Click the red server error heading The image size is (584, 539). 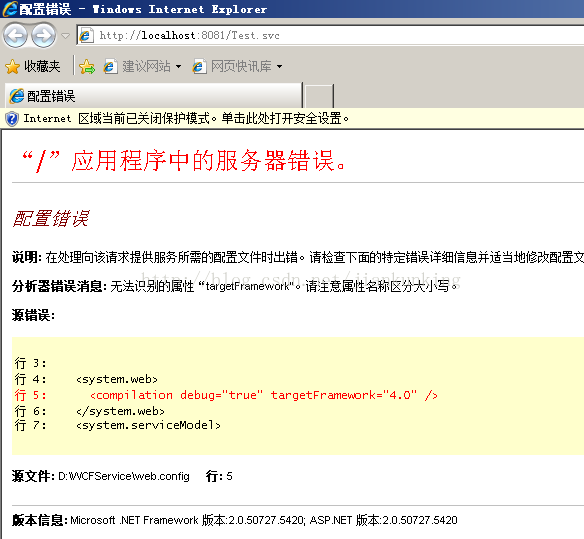click(184, 161)
